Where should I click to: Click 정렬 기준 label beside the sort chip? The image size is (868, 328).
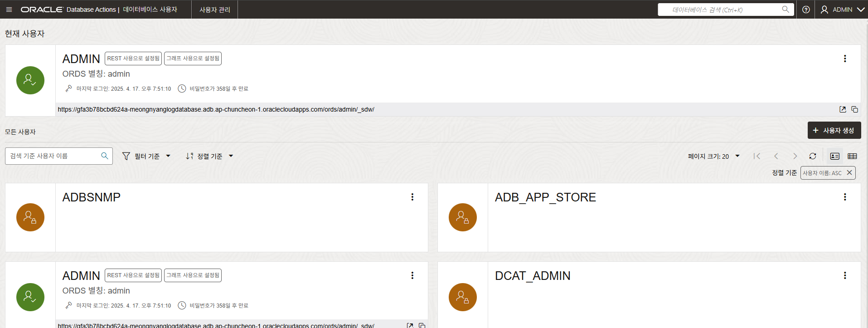784,173
